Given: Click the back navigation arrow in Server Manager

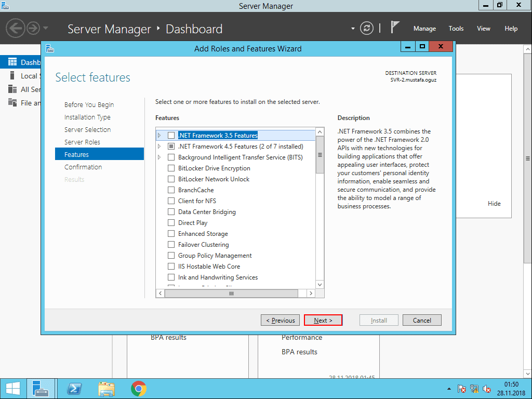Looking at the screenshot, I should [16, 28].
